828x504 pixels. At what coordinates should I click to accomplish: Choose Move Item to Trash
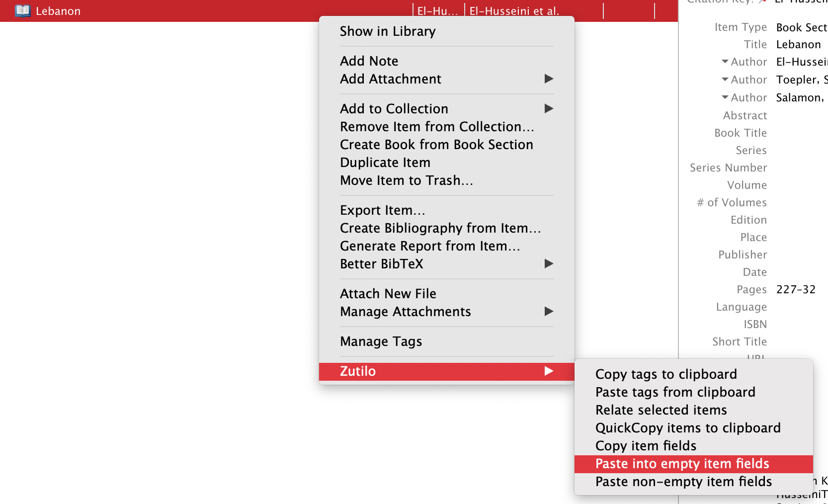(x=406, y=180)
